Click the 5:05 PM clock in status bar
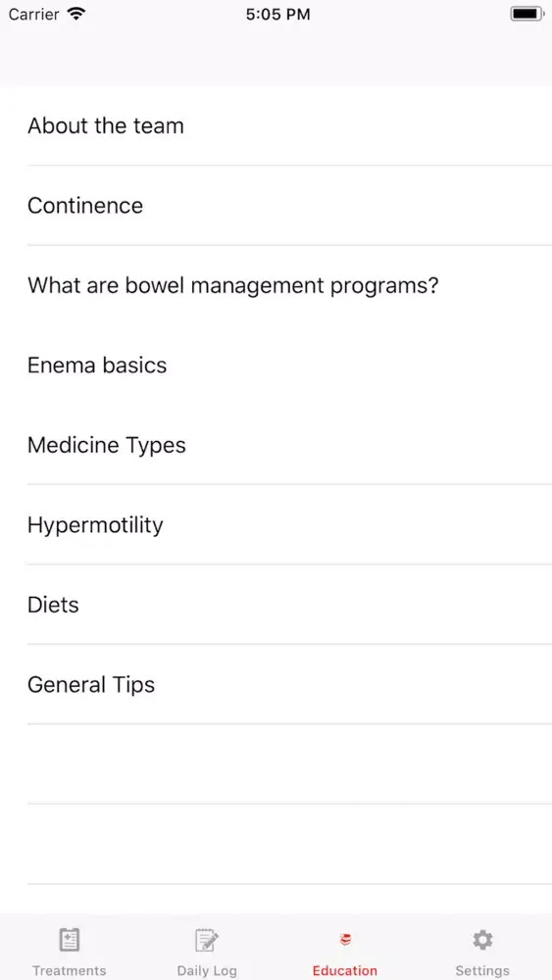Image resolution: width=552 pixels, height=980 pixels. coord(277,15)
